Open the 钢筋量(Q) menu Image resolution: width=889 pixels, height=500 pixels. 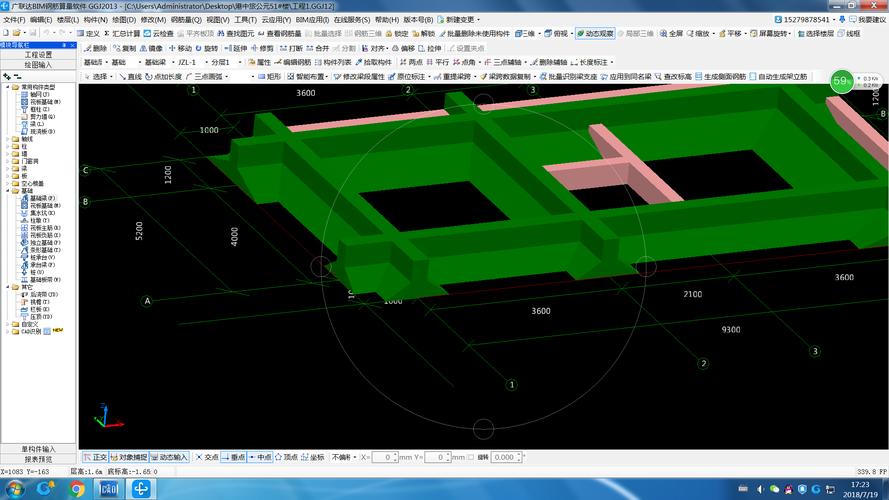[x=187, y=19]
